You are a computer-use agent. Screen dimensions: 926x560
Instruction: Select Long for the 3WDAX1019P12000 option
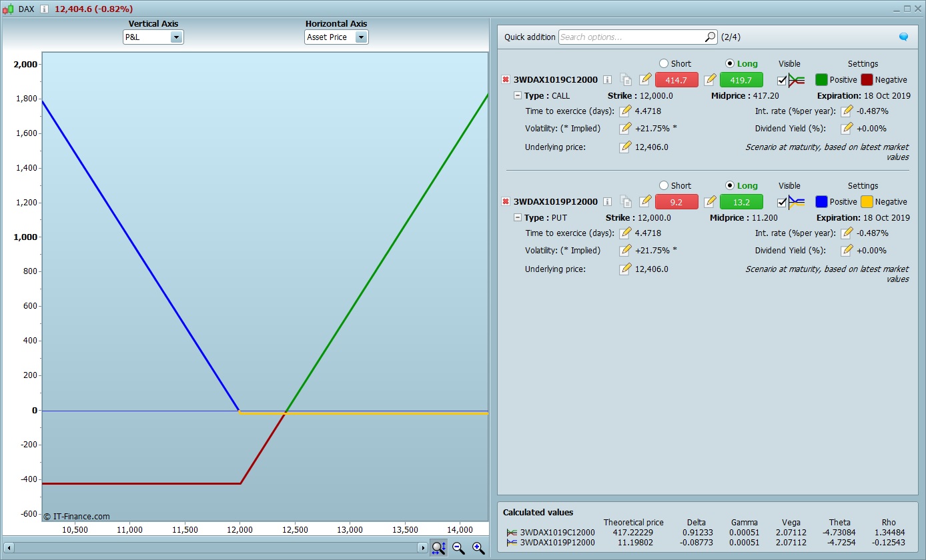730,185
